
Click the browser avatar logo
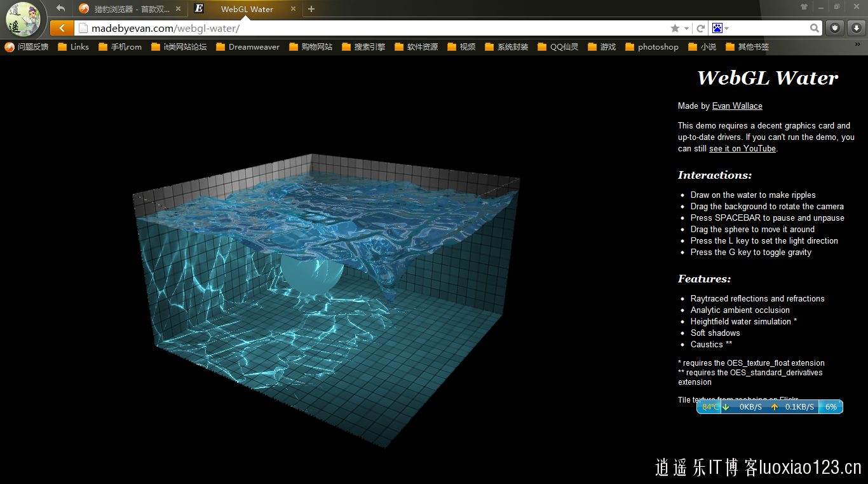point(23,20)
